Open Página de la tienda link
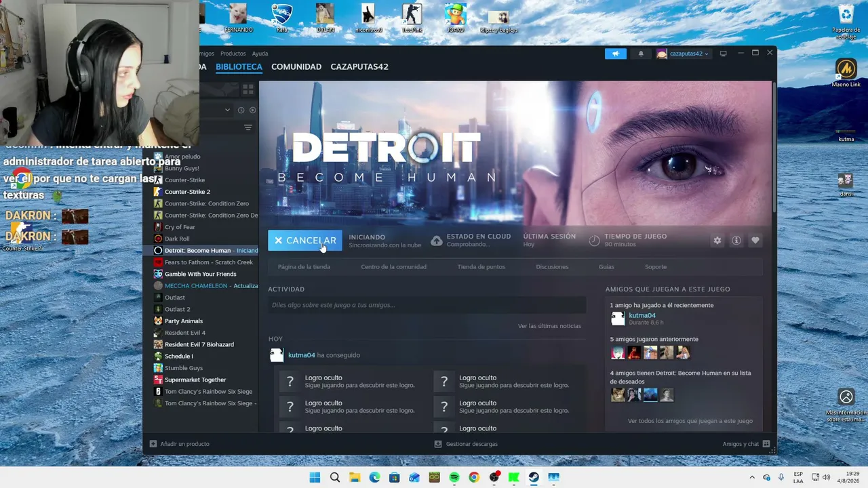This screenshot has height=488, width=868. 304,267
